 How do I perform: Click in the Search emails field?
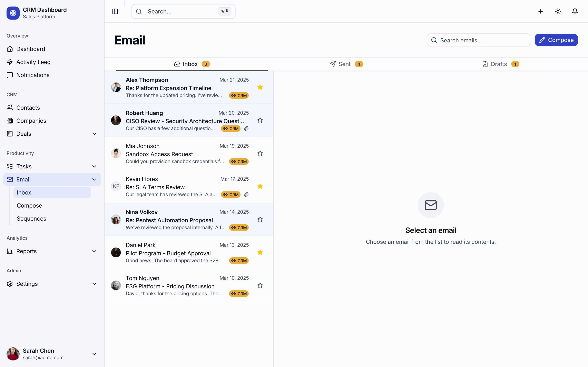pyautogui.click(x=479, y=40)
